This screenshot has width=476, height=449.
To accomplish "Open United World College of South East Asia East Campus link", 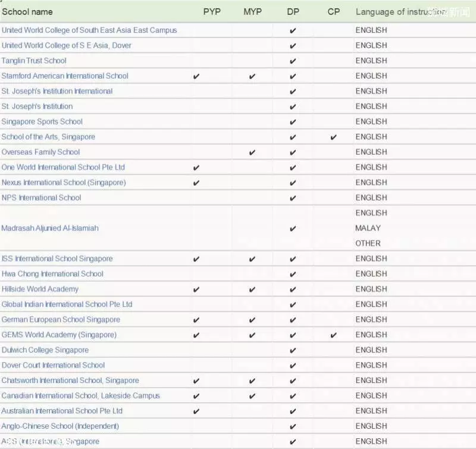I will [89, 30].
